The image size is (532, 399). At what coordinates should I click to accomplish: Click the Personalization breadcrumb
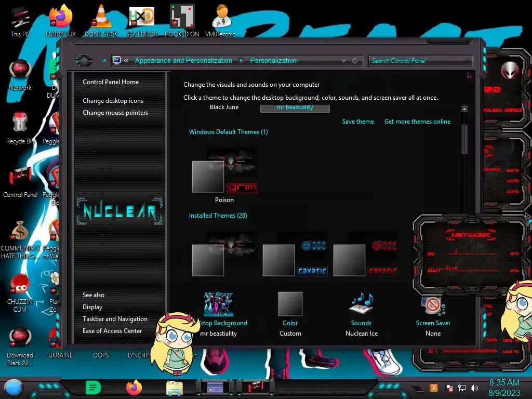[x=273, y=61]
